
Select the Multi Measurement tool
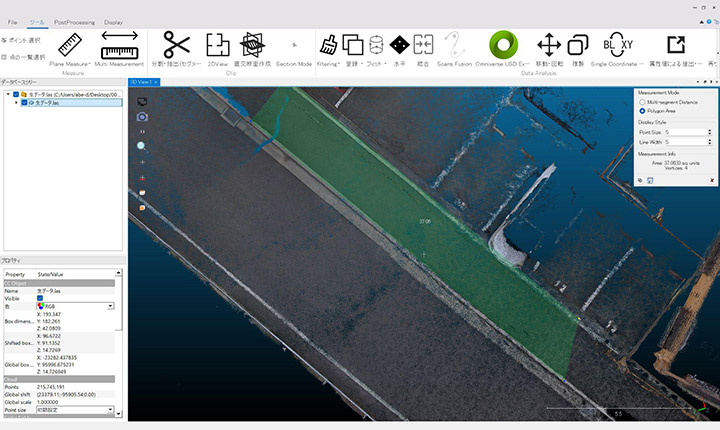click(119, 45)
